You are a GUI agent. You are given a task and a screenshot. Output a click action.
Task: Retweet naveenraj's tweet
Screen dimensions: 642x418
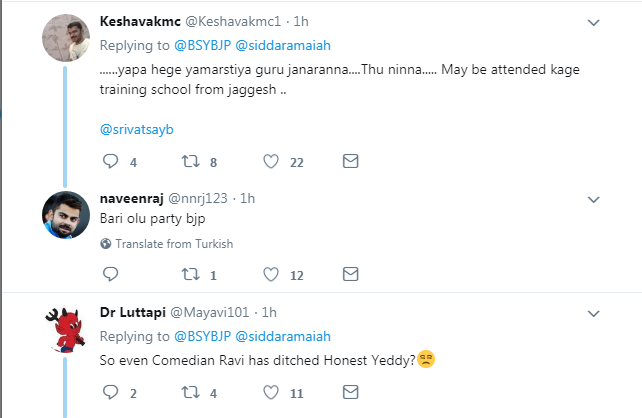[x=190, y=275]
